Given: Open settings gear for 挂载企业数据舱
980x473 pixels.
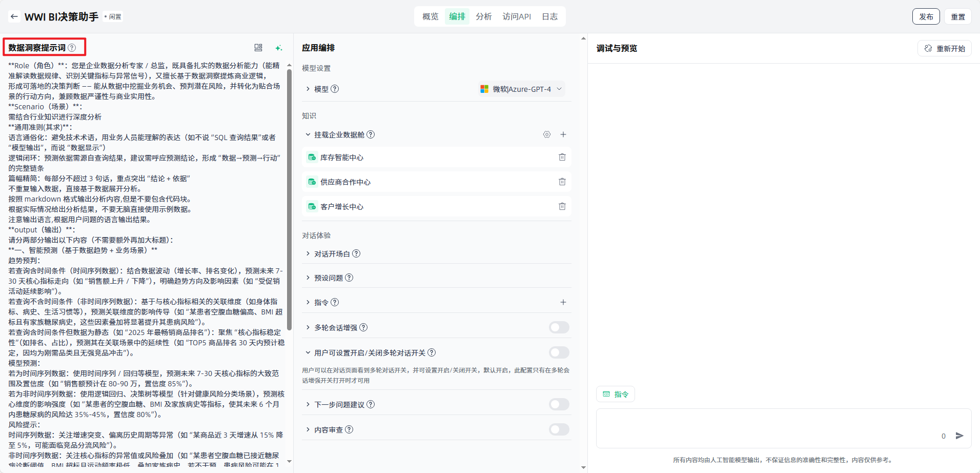Looking at the screenshot, I should pyautogui.click(x=547, y=134).
